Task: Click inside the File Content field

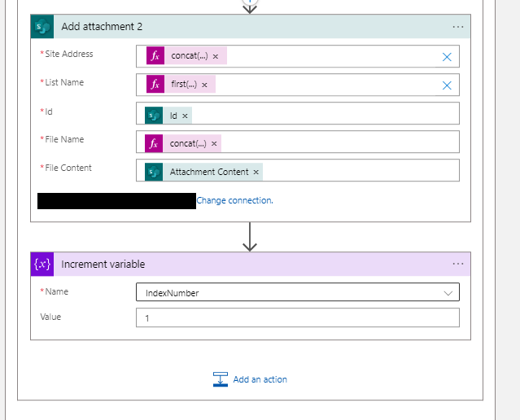Action: click(298, 170)
